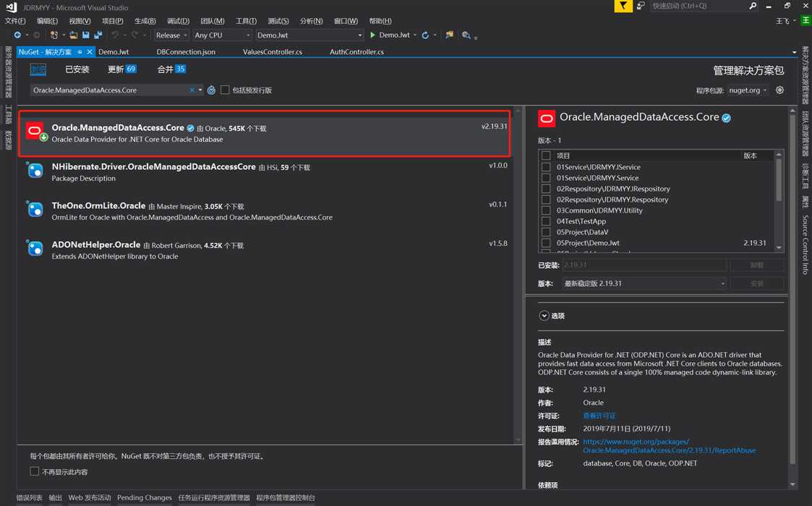
Task: Click the details pane vertical scrollbar
Action: tap(792, 297)
